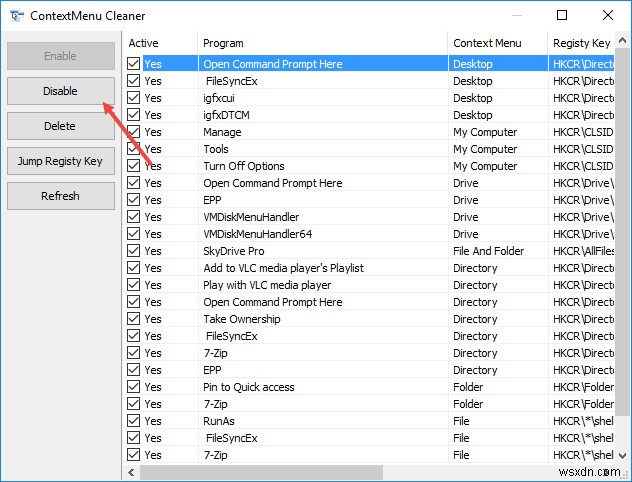The image size is (632, 482).
Task: Uncheck Add to VLC media player's Playlist checkbox
Action: click(133, 268)
